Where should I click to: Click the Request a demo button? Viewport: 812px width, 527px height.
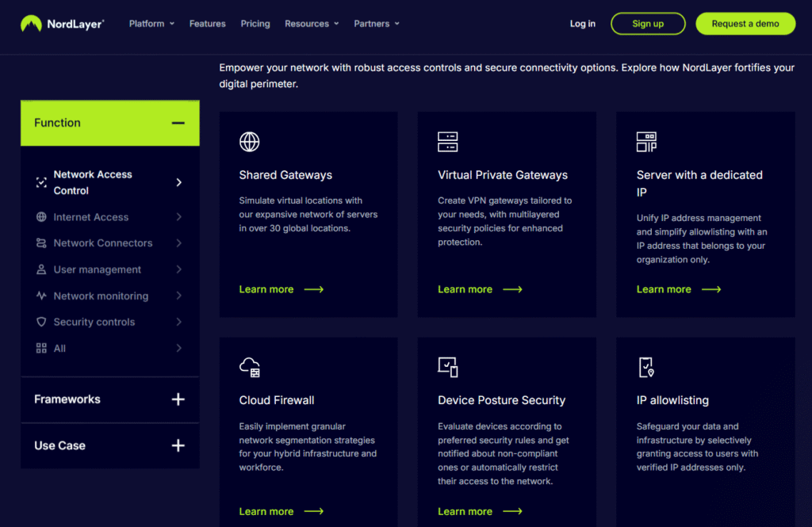745,23
